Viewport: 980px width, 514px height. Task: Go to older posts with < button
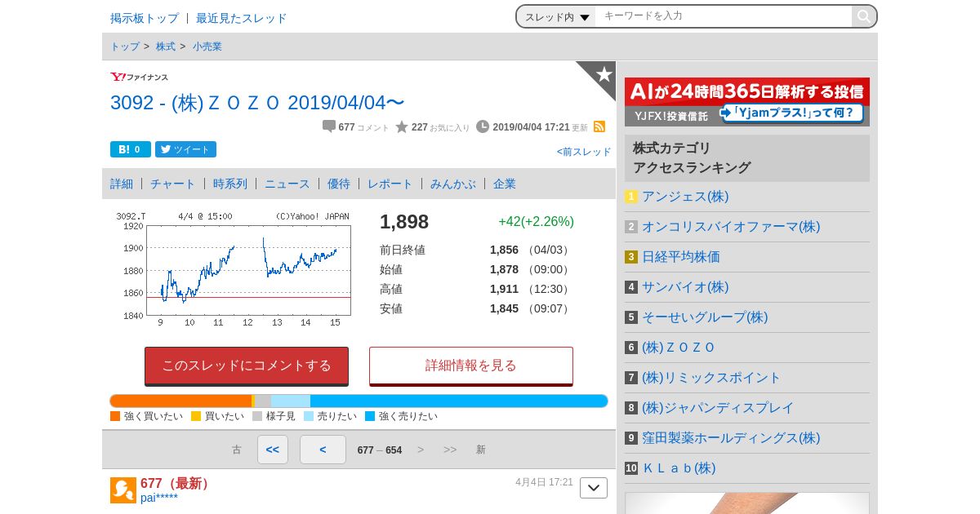pos(323,450)
